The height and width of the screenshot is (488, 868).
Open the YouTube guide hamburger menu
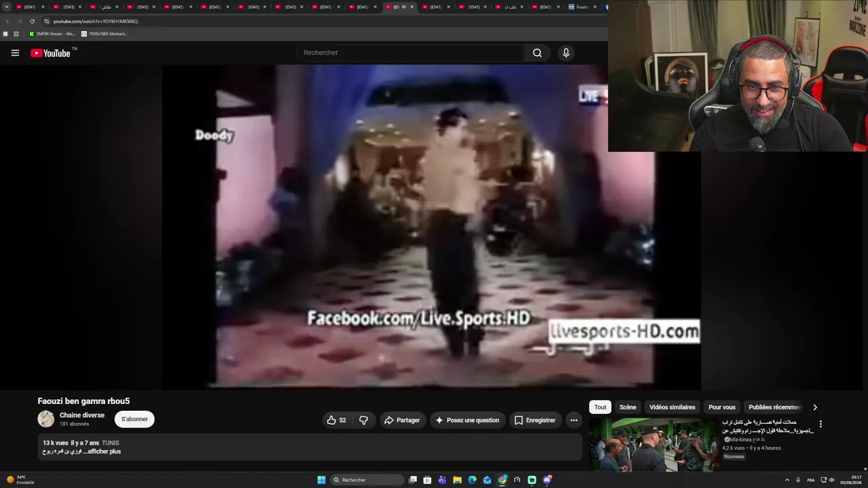tap(15, 53)
